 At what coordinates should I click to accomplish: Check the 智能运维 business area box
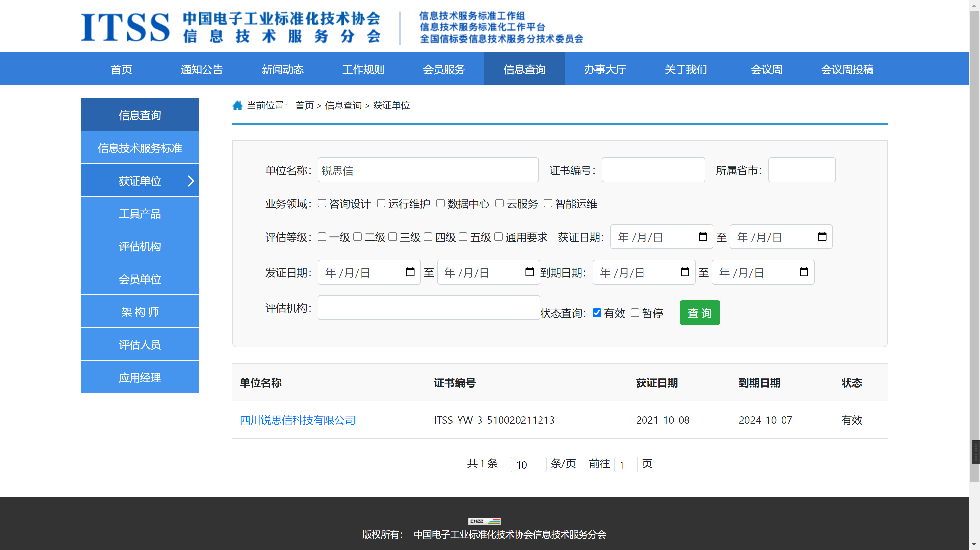click(548, 203)
